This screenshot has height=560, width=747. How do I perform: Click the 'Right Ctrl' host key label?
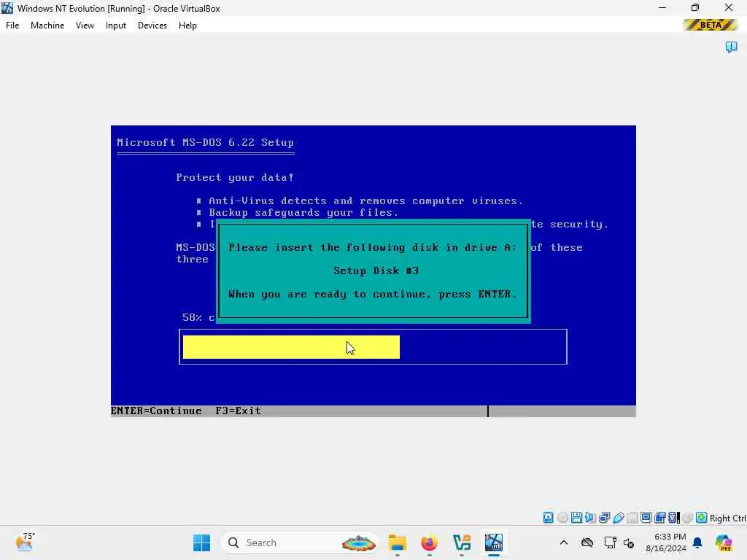pos(727,518)
